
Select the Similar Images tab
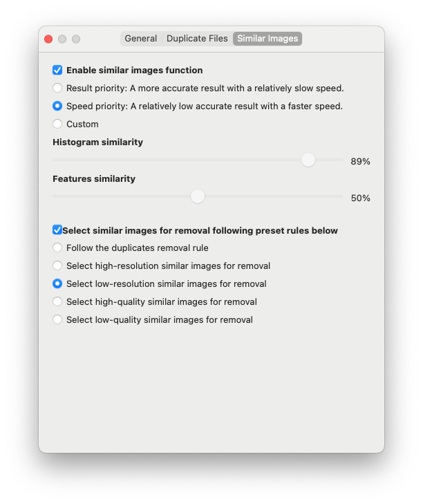pyautogui.click(x=267, y=39)
